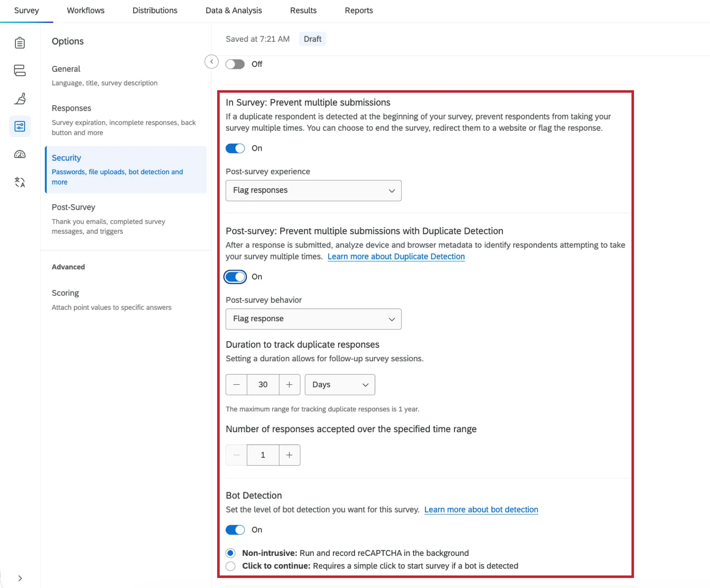710x588 pixels.
Task: Open the Post-survey behavior dropdown
Action: coord(314,319)
